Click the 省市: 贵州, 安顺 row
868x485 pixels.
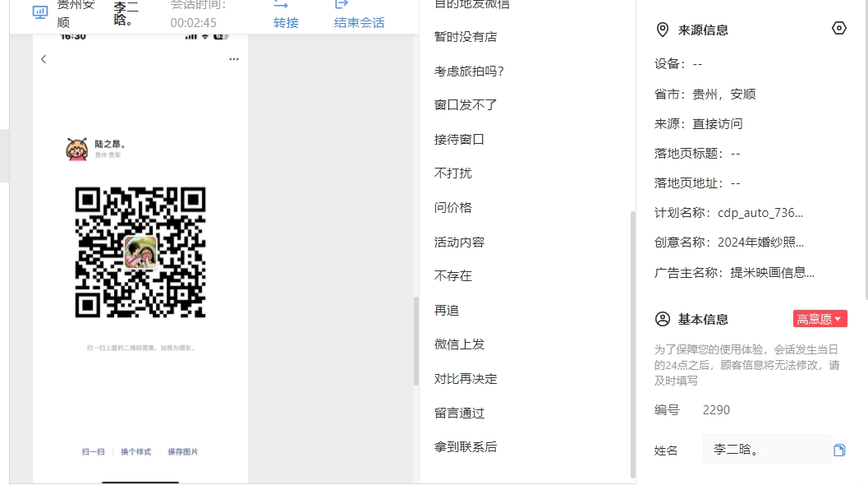705,95
